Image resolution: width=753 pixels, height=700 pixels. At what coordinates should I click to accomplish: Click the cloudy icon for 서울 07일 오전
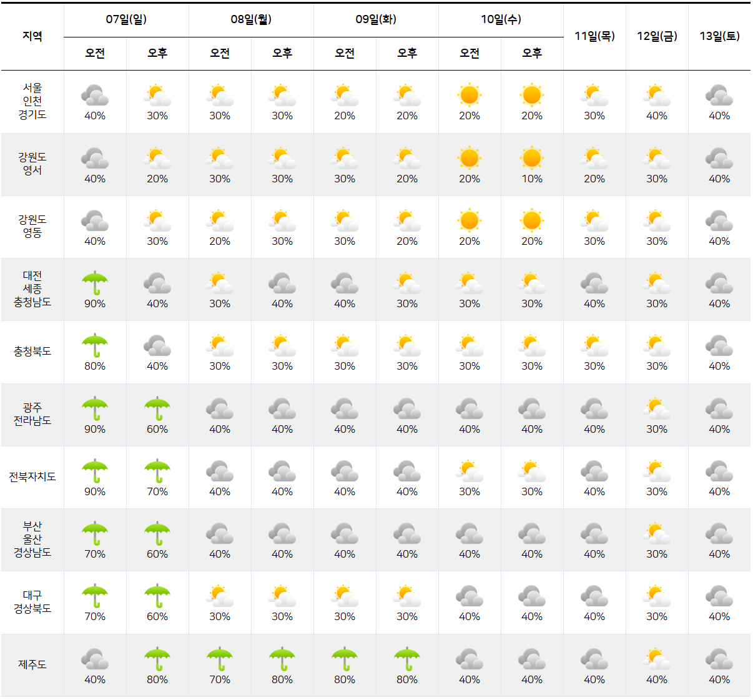[95, 96]
